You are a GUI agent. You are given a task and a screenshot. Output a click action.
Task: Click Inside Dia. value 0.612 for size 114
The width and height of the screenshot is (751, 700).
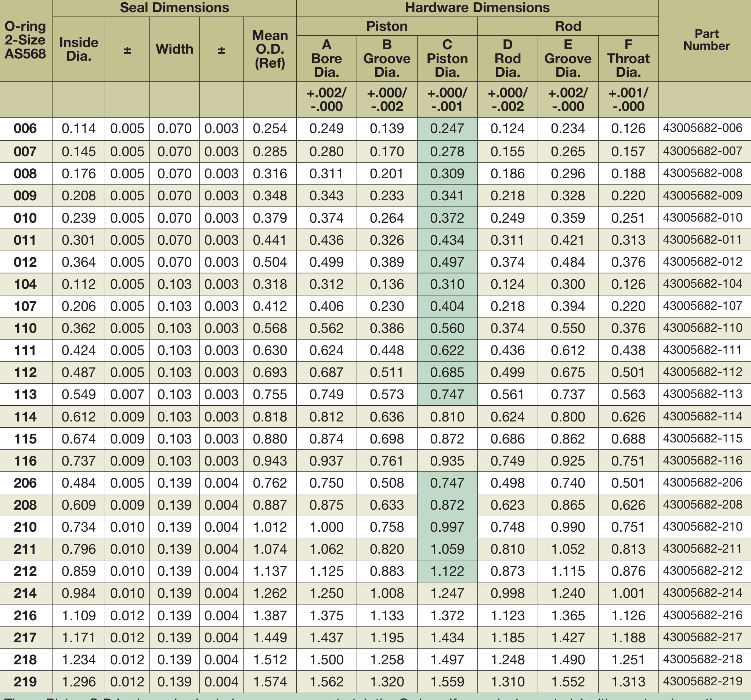point(79,417)
